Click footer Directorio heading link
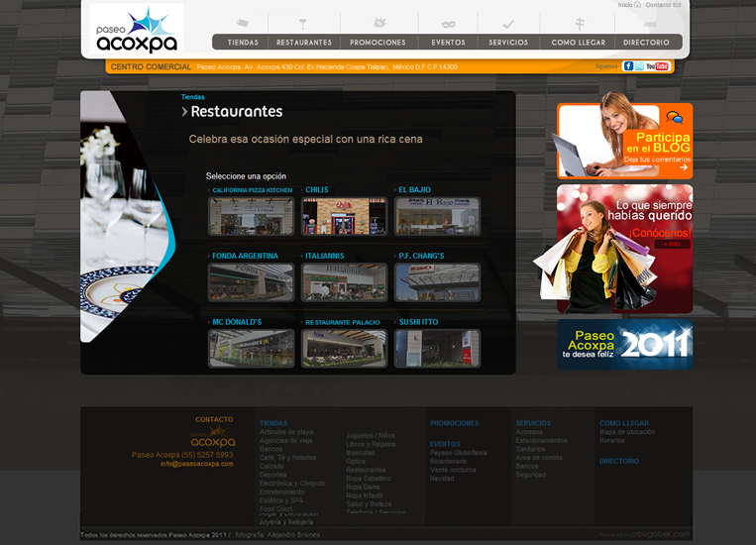Image resolution: width=756 pixels, height=545 pixels. tap(619, 461)
